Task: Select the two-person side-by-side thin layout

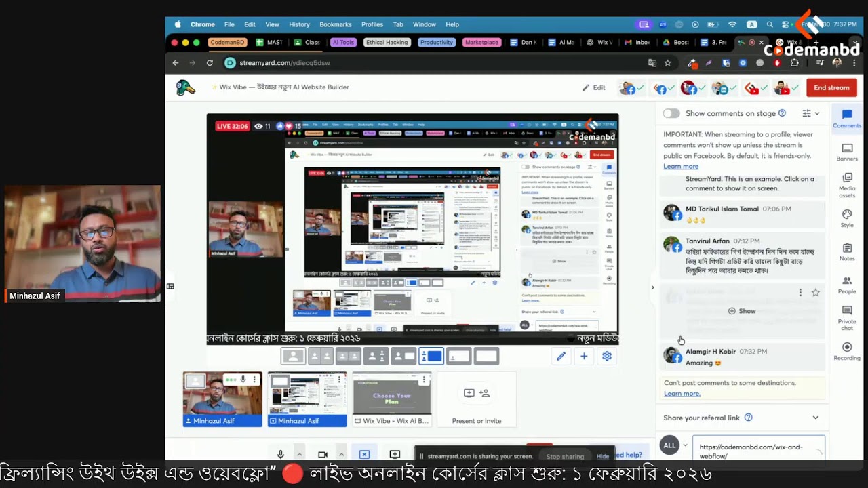Action: [321, 356]
